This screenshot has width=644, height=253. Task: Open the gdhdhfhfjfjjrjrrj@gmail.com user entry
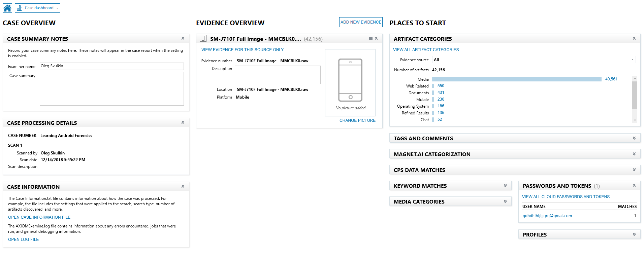pyautogui.click(x=547, y=216)
